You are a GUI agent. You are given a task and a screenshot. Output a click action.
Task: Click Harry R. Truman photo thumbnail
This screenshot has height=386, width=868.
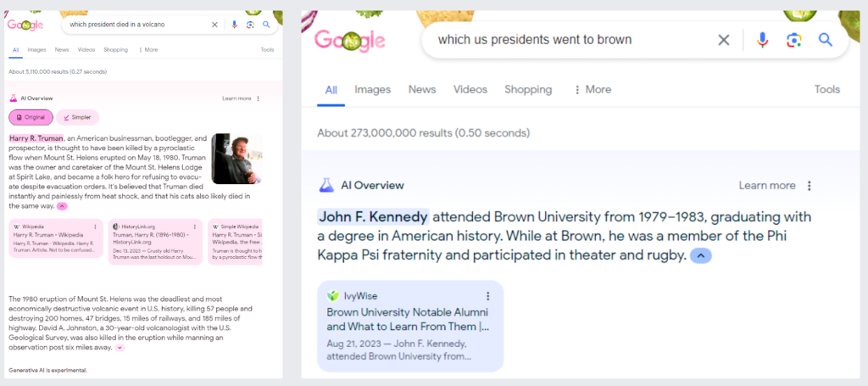[236, 159]
